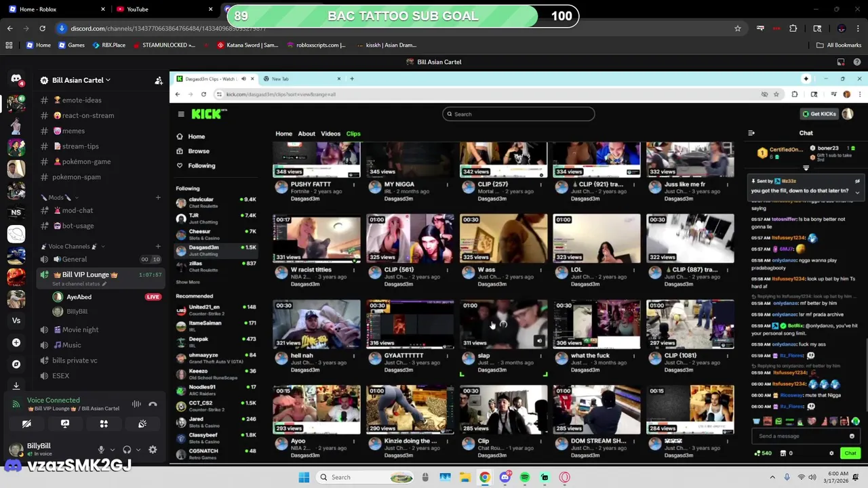Viewport: 868px width, 488px height.
Task: Deafen headphones in Discord user panel
Action: [127, 449]
